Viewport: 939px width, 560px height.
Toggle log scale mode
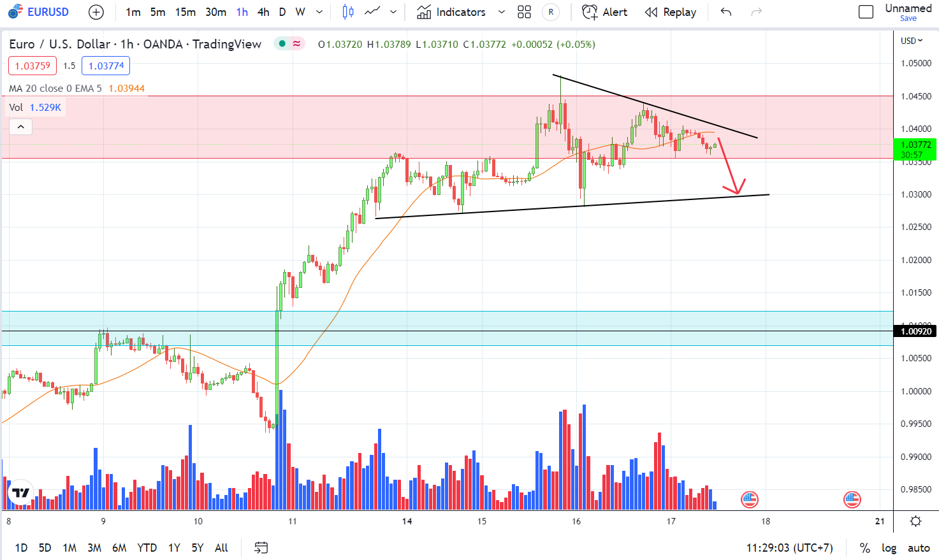pos(889,548)
